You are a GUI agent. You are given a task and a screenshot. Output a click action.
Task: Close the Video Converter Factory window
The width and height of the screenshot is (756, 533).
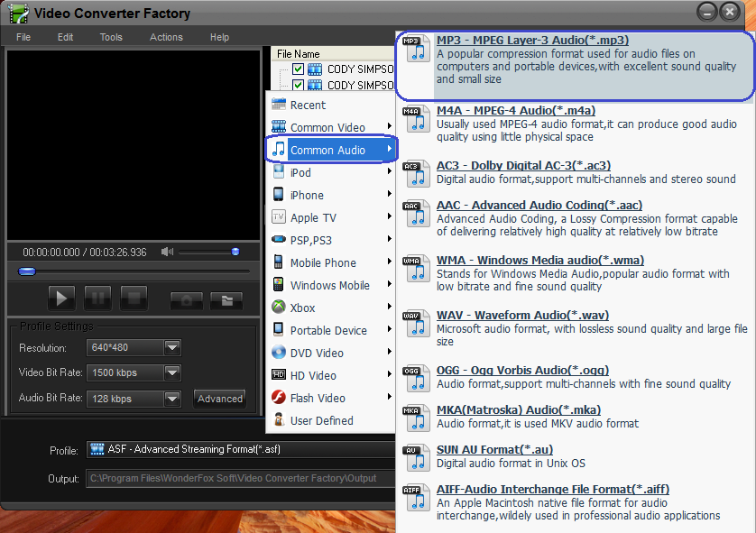[x=730, y=12]
